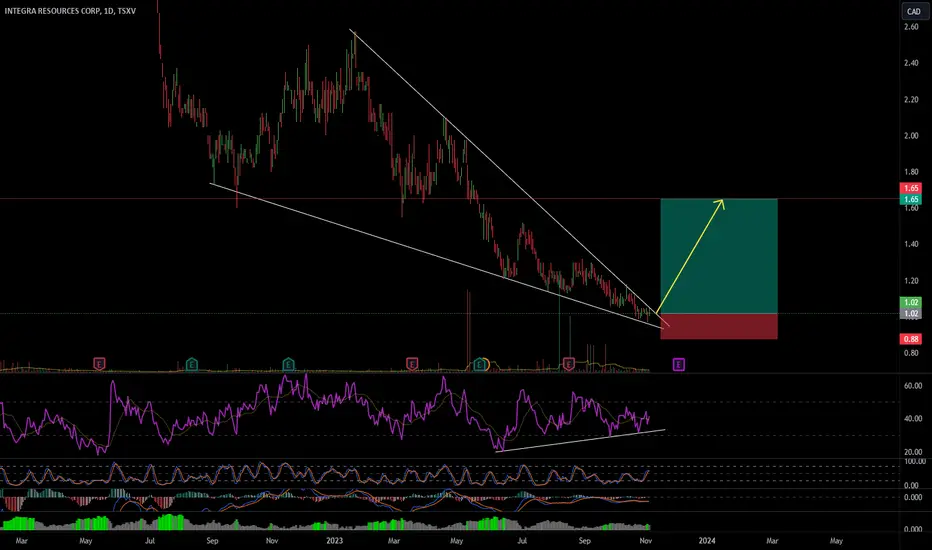Select the green profit target zone

[719, 256]
